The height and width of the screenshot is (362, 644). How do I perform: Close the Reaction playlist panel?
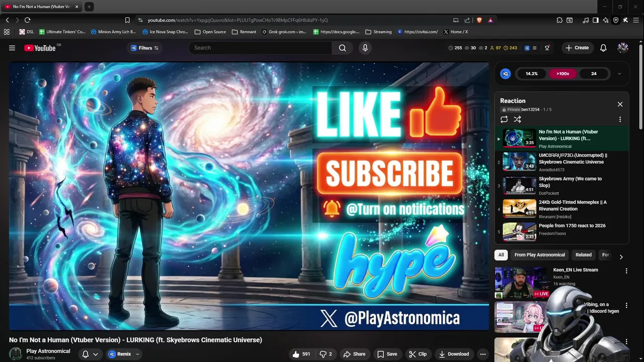[x=620, y=104]
